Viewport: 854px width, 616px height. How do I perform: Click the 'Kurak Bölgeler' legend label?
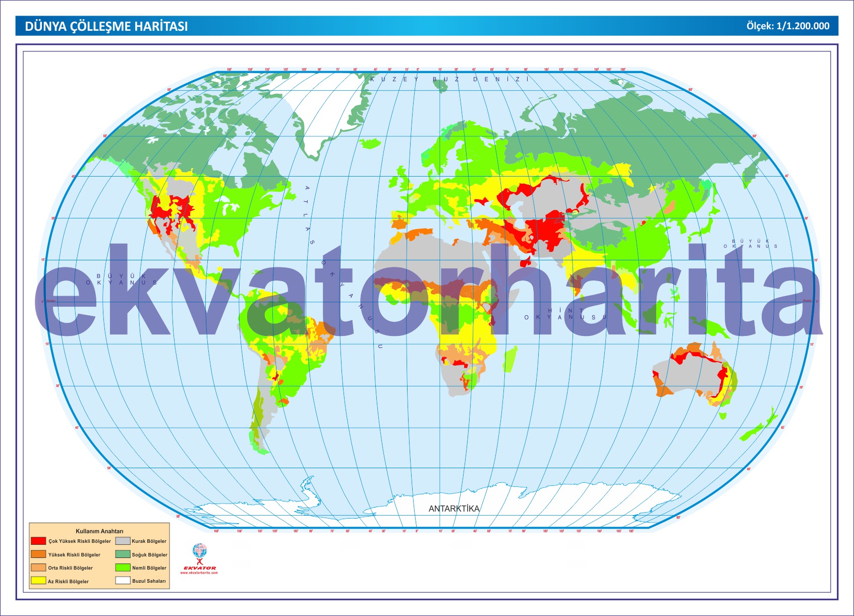pyautogui.click(x=149, y=541)
